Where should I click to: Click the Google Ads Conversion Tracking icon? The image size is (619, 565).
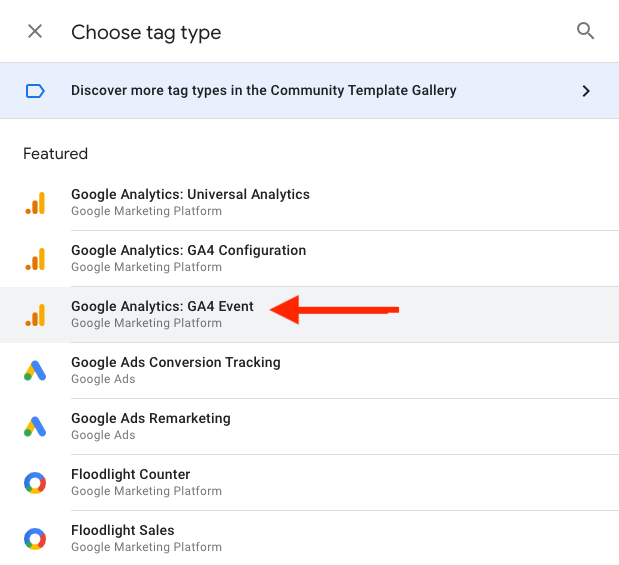pos(35,371)
